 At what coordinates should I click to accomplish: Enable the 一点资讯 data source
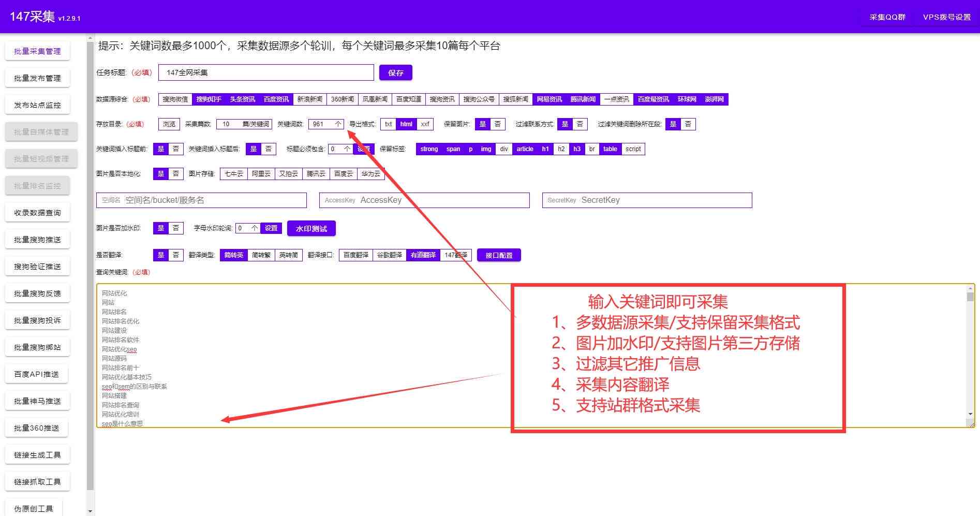coord(617,99)
